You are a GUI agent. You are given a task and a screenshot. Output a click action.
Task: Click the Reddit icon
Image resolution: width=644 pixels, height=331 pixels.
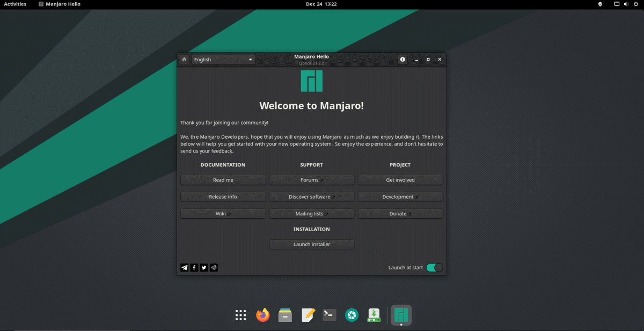click(214, 268)
